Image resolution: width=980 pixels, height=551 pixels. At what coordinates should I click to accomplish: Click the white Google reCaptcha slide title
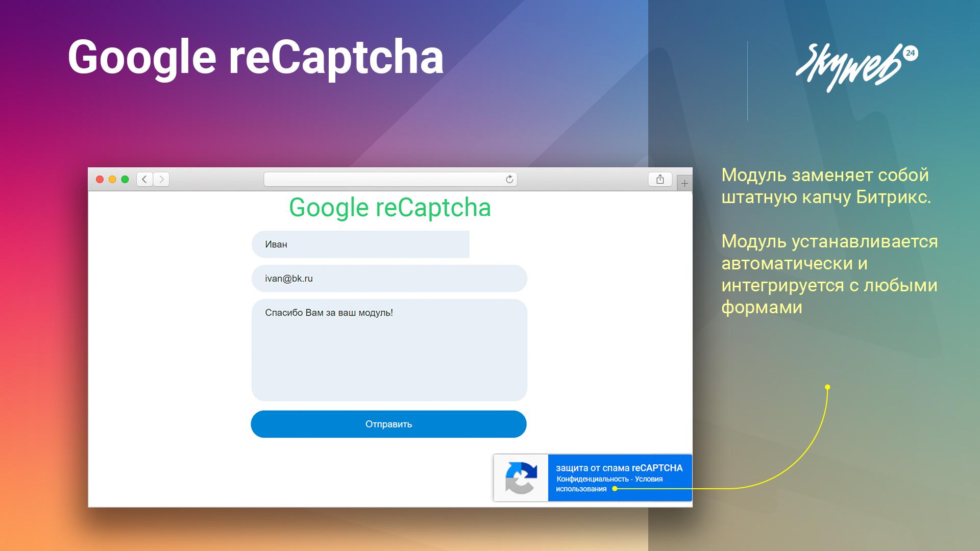pyautogui.click(x=256, y=59)
